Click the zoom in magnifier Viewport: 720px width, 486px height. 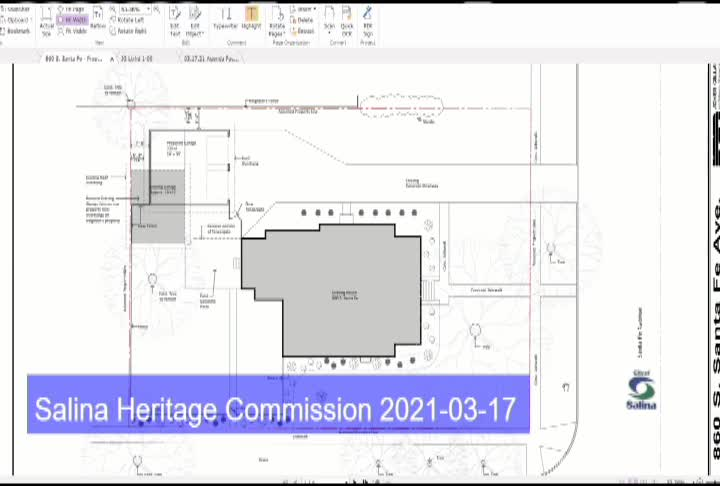[157, 9]
